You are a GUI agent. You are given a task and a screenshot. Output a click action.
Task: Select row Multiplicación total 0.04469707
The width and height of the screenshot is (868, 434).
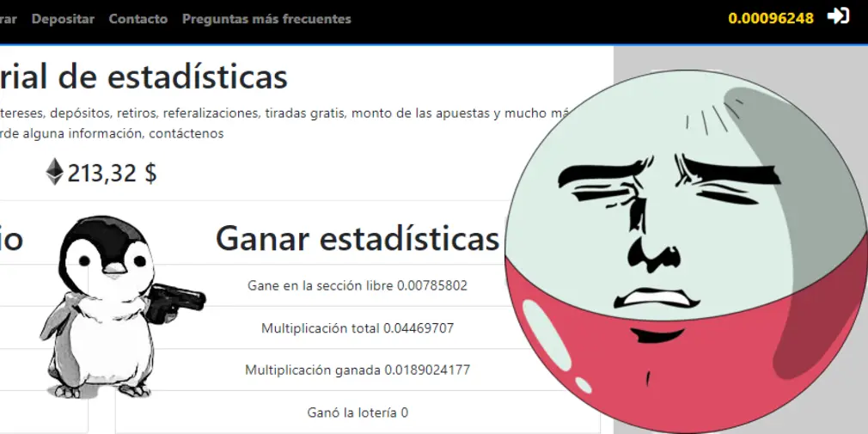pyautogui.click(x=358, y=327)
